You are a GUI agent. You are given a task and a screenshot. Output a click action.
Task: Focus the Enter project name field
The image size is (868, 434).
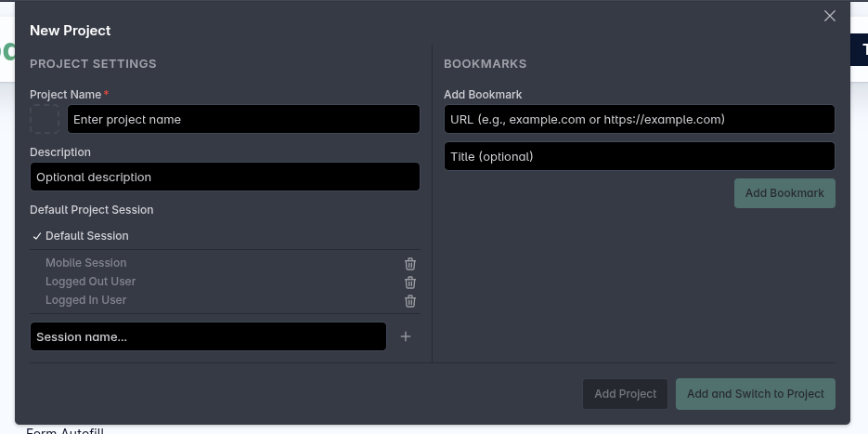243,119
